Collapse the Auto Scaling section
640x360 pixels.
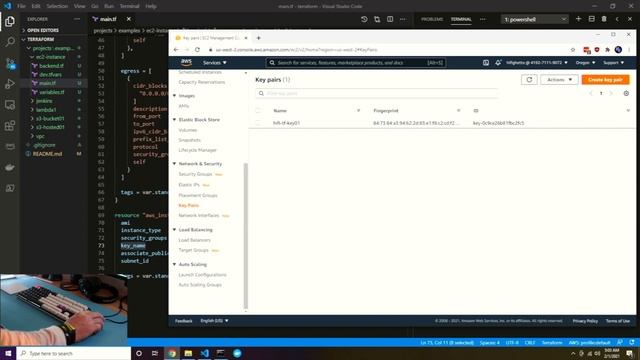coord(175,264)
